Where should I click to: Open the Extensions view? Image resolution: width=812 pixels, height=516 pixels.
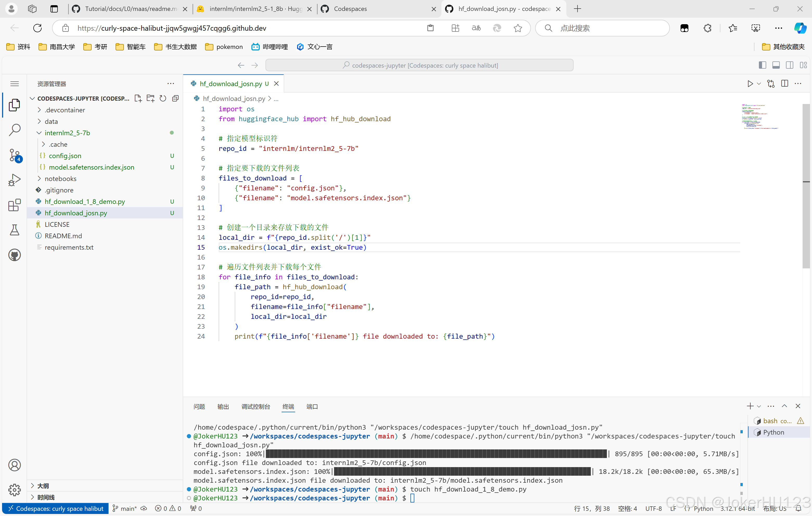pyautogui.click(x=15, y=205)
